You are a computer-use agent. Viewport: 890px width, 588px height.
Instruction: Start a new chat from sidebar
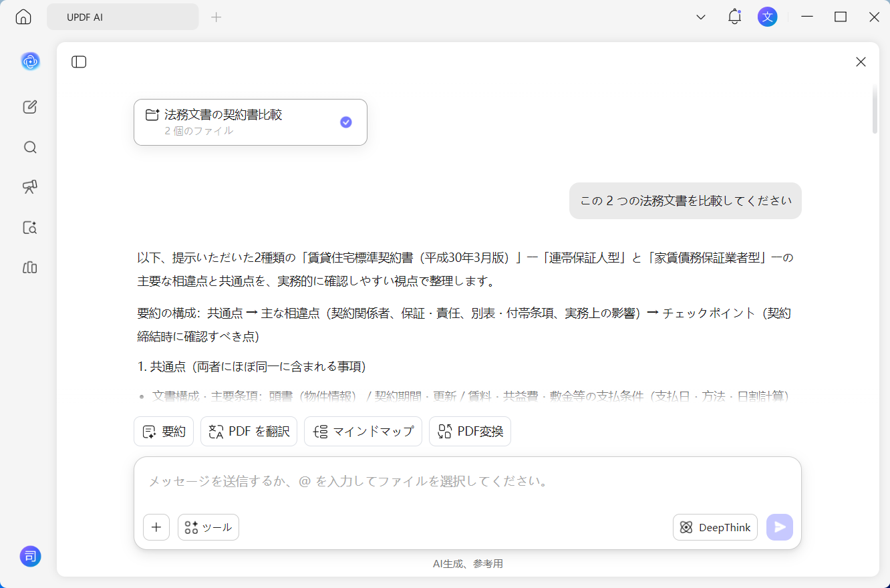tap(30, 107)
